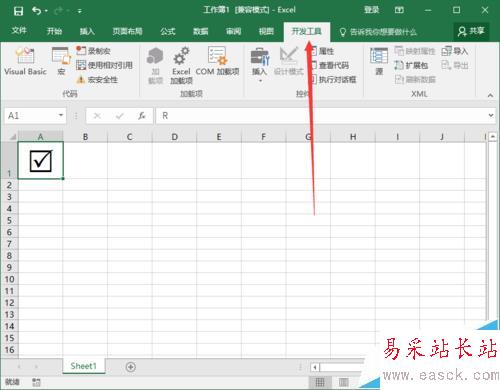Open Excel 加载项 add-ins dialog

(181, 65)
